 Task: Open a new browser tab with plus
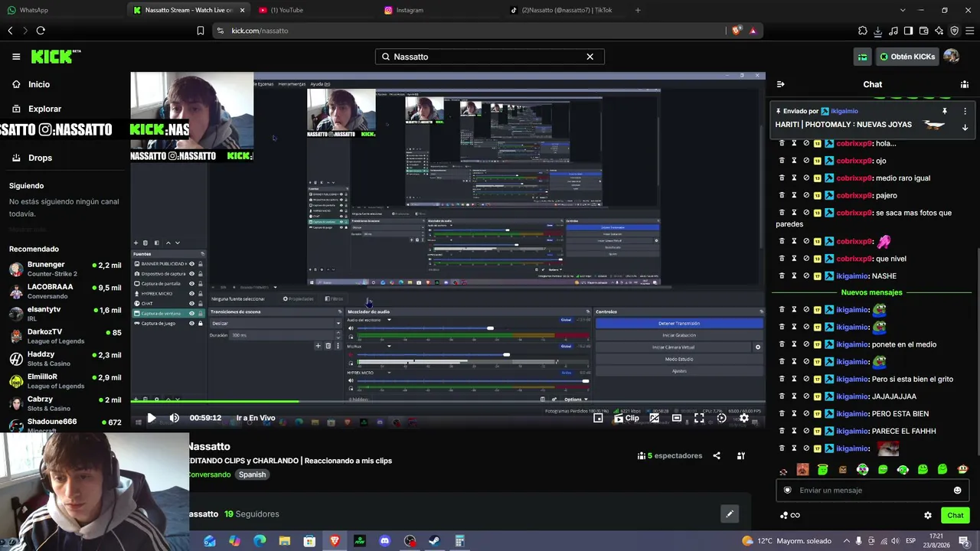coord(638,10)
